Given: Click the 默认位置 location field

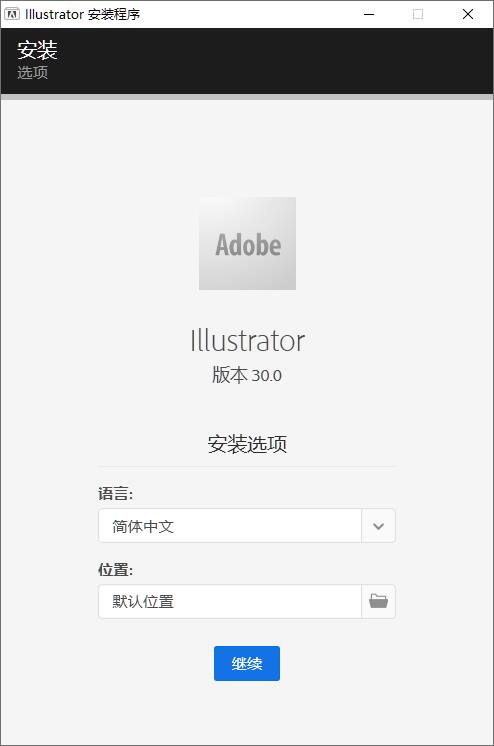Looking at the screenshot, I should coord(230,601).
